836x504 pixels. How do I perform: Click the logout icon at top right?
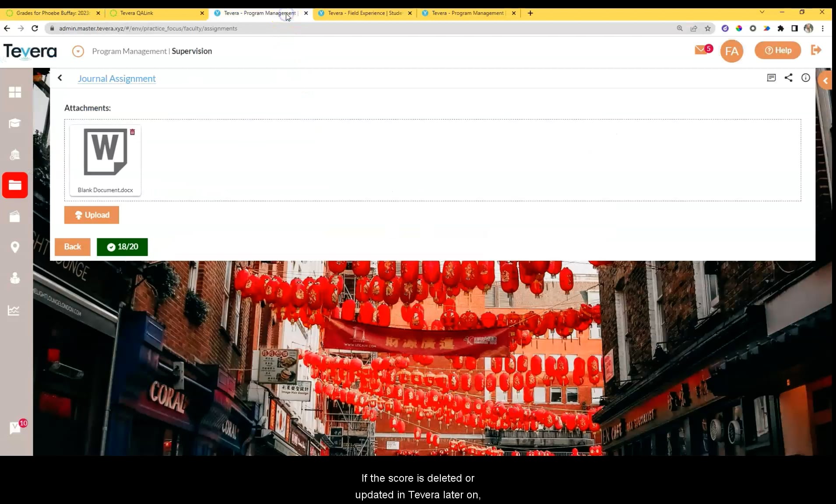pyautogui.click(x=817, y=50)
